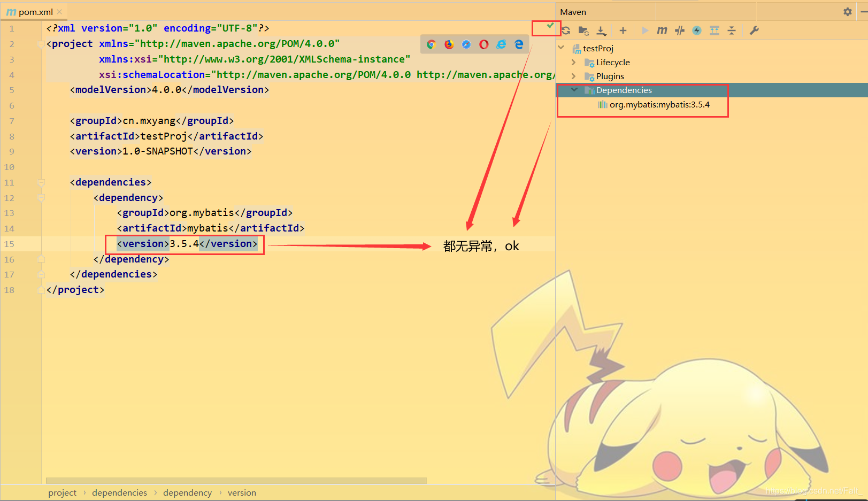Open pom.xml in Edge browser

519,44
